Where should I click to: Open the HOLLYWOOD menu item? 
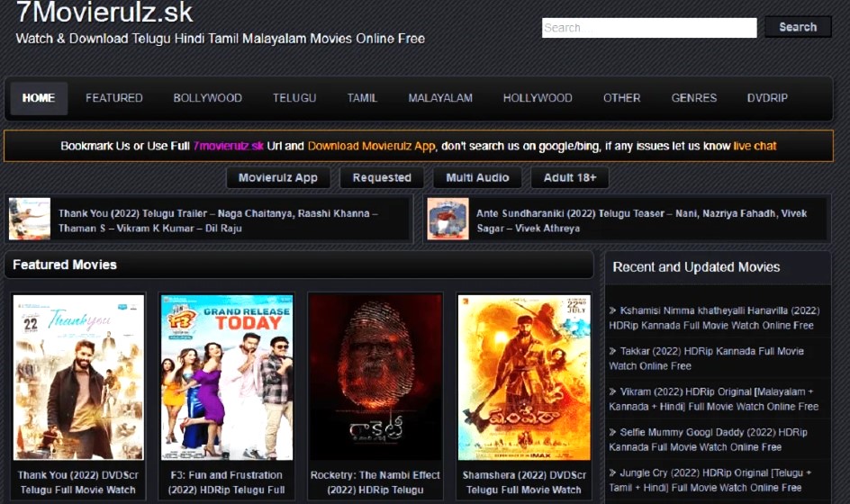pos(538,98)
